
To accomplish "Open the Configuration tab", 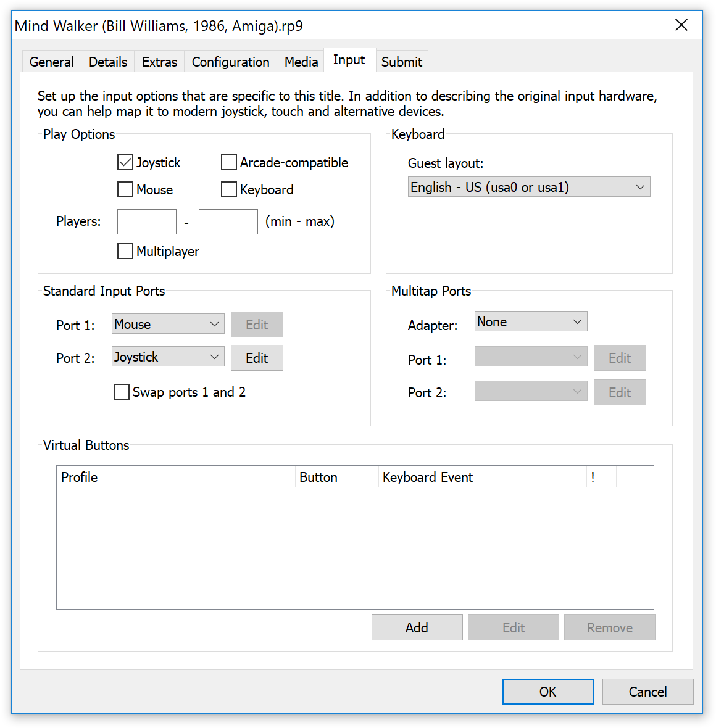I will click(230, 62).
